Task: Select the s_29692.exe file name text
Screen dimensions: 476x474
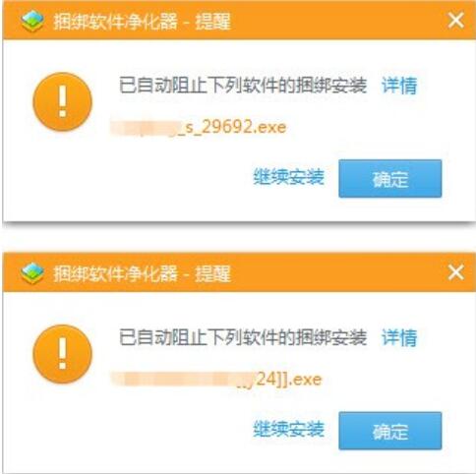Action: (x=199, y=128)
